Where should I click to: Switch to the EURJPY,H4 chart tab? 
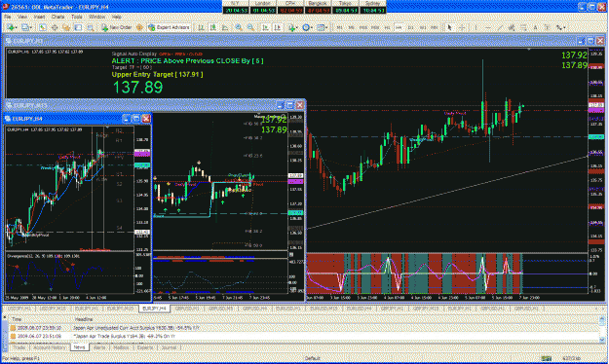(154, 309)
